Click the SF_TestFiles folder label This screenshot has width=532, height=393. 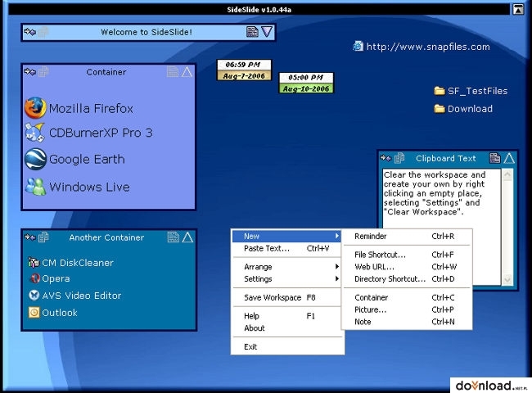tap(477, 91)
